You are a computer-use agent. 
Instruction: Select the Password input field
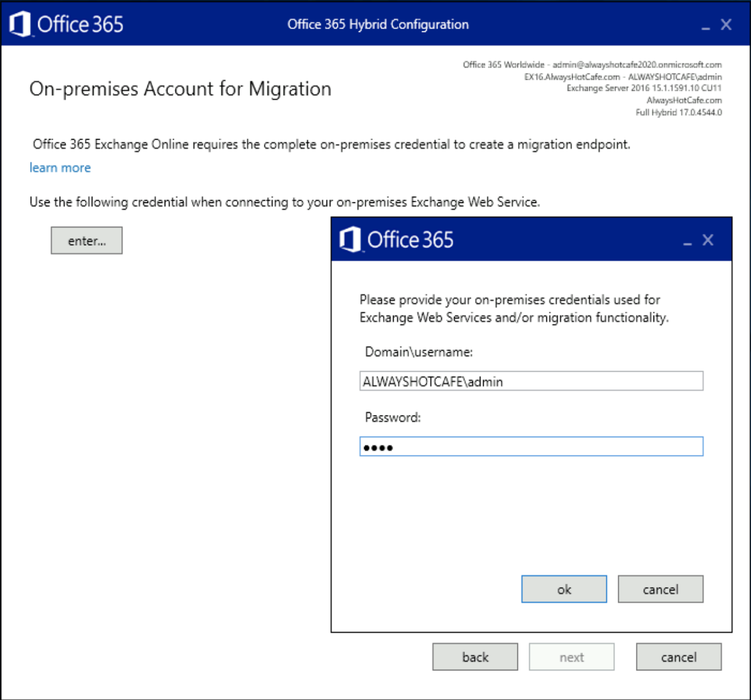coord(531,447)
